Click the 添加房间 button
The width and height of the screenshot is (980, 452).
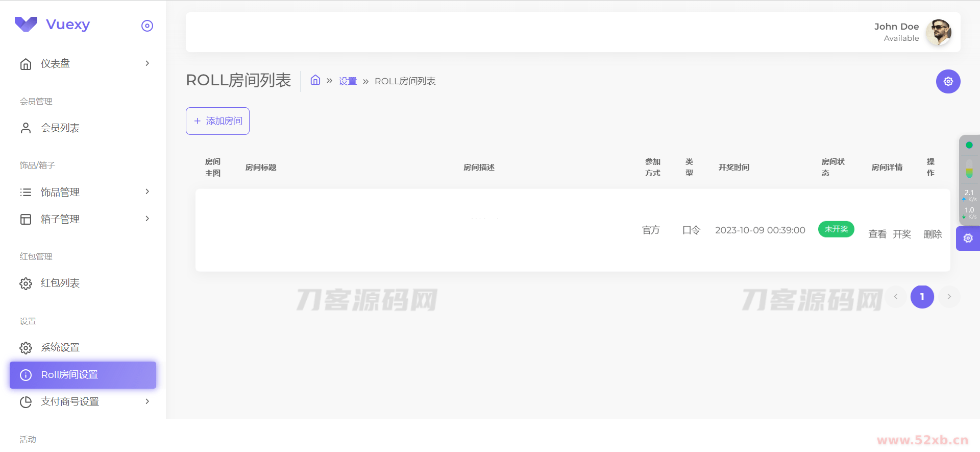pos(217,121)
